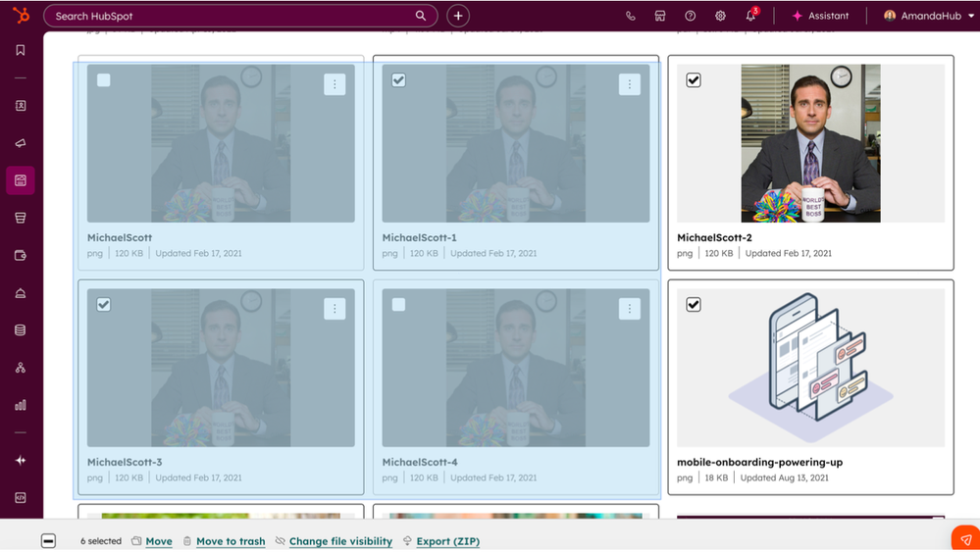Open the MichaelScott file options menu
This screenshot has height=552, width=980.
pos(335,85)
